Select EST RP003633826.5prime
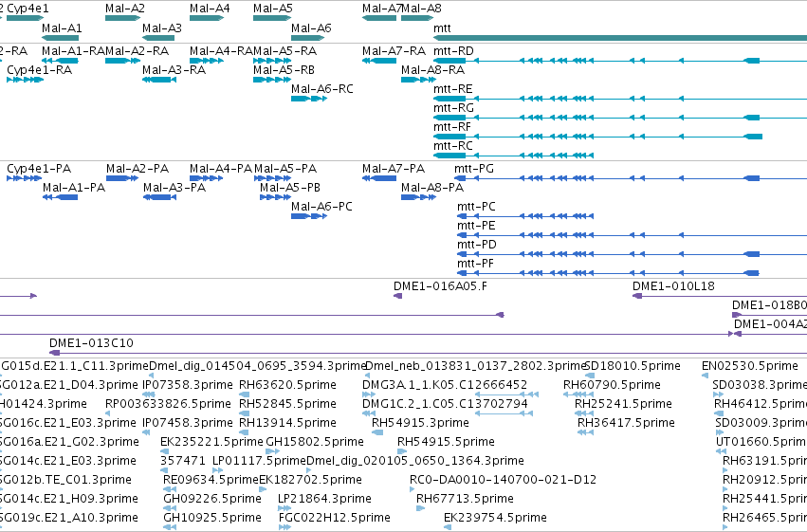Screen dimensions: 807x532 107,413
